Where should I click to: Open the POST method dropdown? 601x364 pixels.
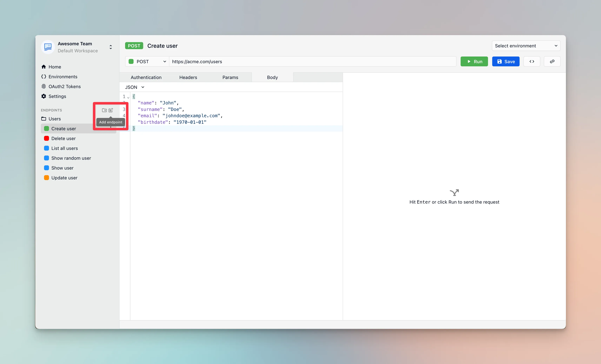(x=147, y=61)
